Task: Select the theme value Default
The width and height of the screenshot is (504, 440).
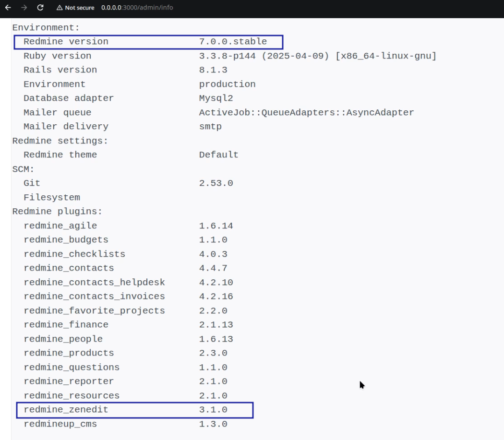Action: pos(218,155)
